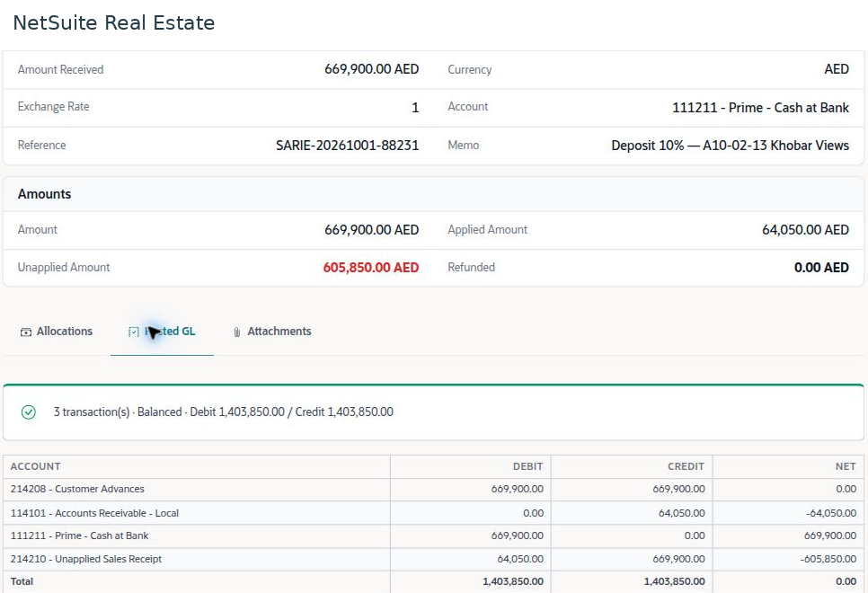Screen dimensions: 868x593
Task: Click the total credit 1,403,850.00 in Total row
Action: 674,582
